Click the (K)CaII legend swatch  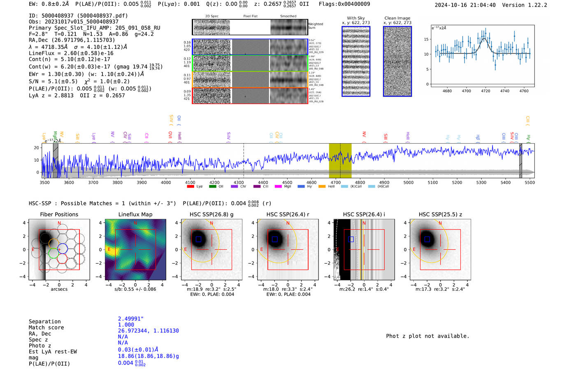click(x=344, y=187)
